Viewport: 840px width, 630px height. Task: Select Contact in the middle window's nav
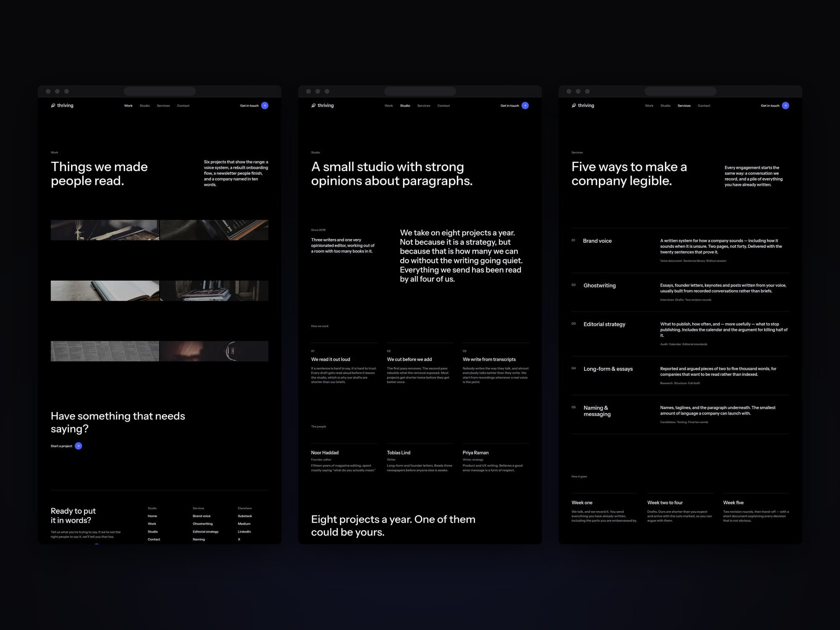pos(444,106)
